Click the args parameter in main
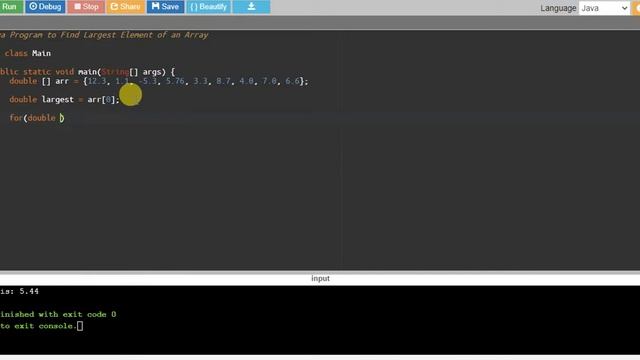Viewport: 640px width, 360px height. point(151,72)
